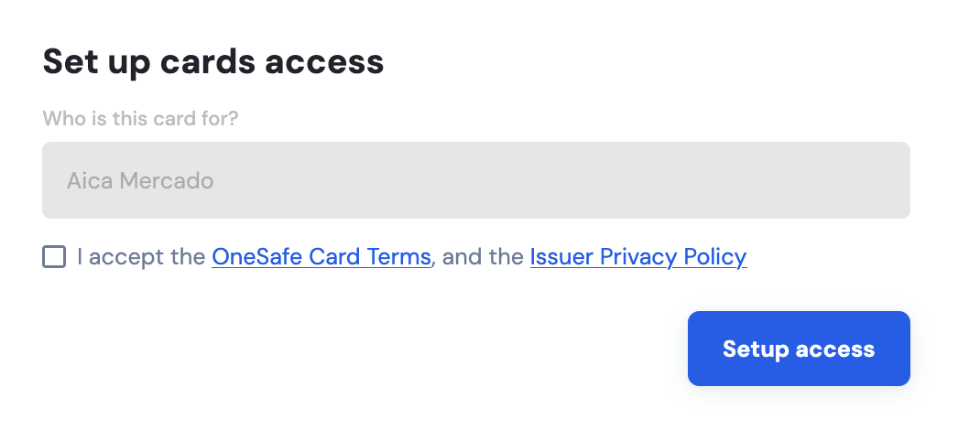Viewport: 980px width, 430px height.
Task: Check the box beside OneSafe Card Terms
Action: click(x=54, y=256)
